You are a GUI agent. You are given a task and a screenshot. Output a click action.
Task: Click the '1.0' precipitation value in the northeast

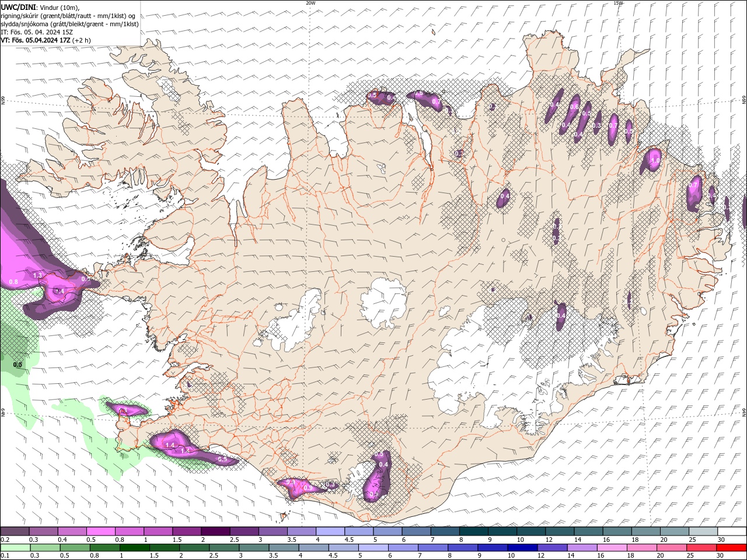point(655,160)
